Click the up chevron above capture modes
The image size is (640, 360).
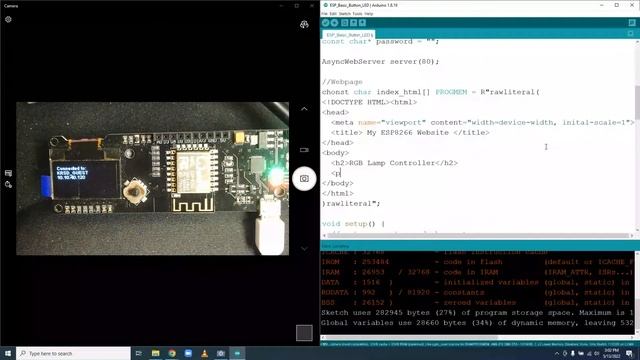click(304, 109)
